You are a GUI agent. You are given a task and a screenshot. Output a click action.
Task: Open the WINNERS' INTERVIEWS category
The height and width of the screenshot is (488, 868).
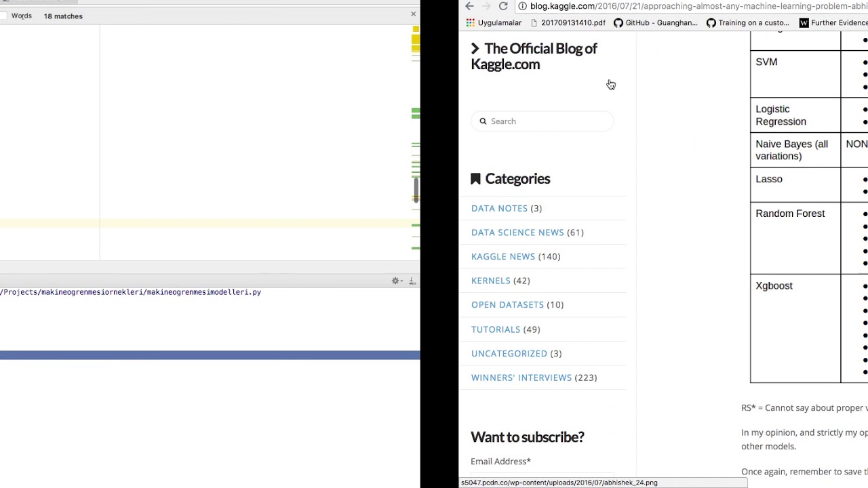click(x=521, y=378)
